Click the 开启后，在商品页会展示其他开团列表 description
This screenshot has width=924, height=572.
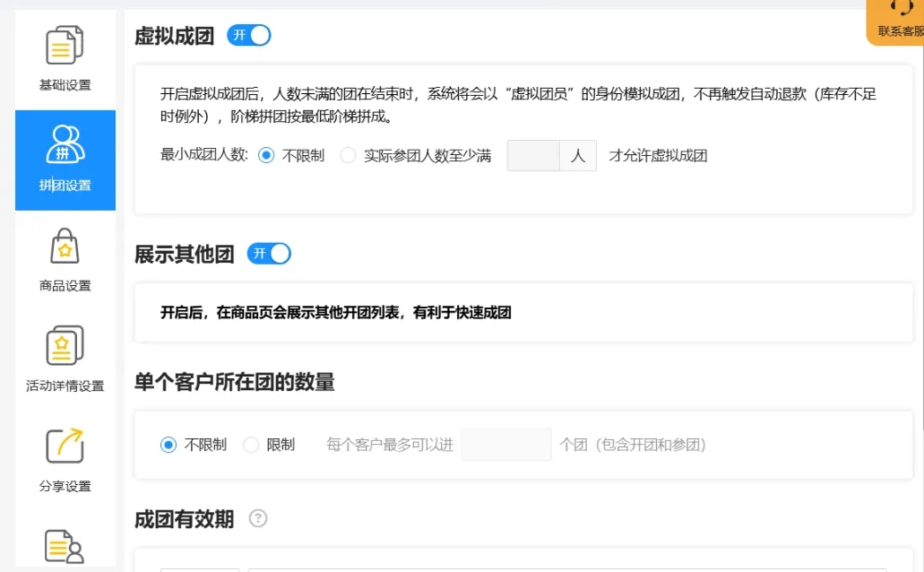tap(336, 313)
